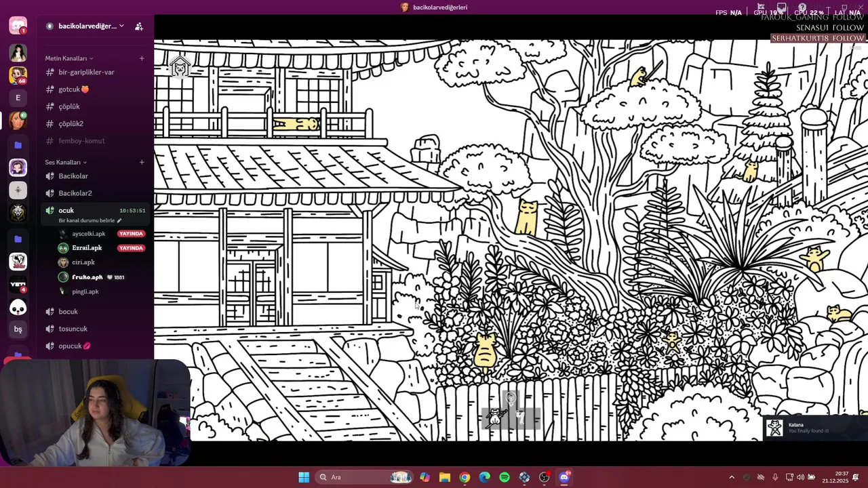Screen dimensions: 868x488
Task: Expand the lower server folder in sidebar
Action: 18,239
